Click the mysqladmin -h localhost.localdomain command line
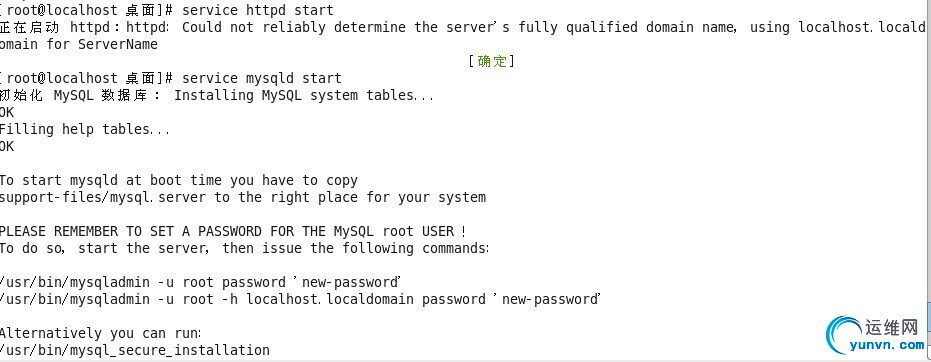 (300, 299)
